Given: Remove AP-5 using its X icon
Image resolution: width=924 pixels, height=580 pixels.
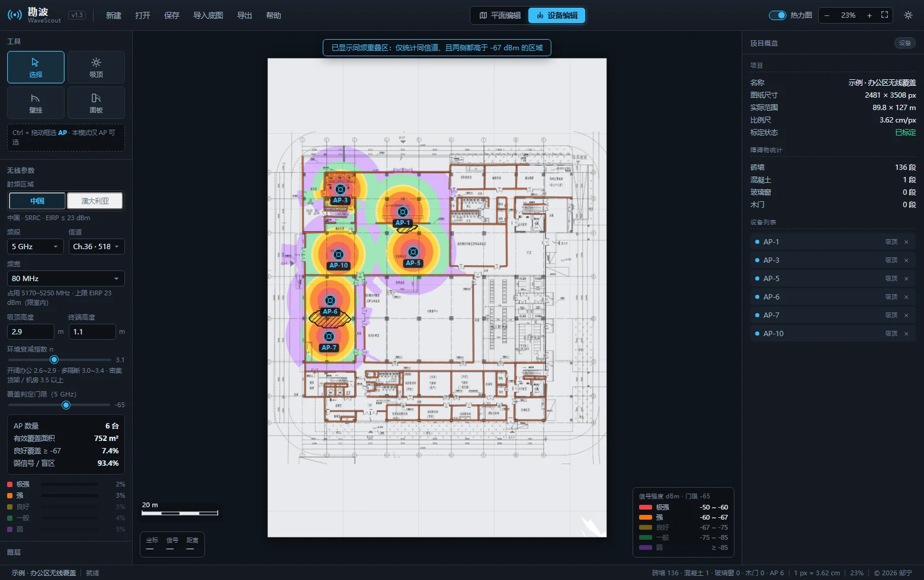Looking at the screenshot, I should [x=906, y=278].
